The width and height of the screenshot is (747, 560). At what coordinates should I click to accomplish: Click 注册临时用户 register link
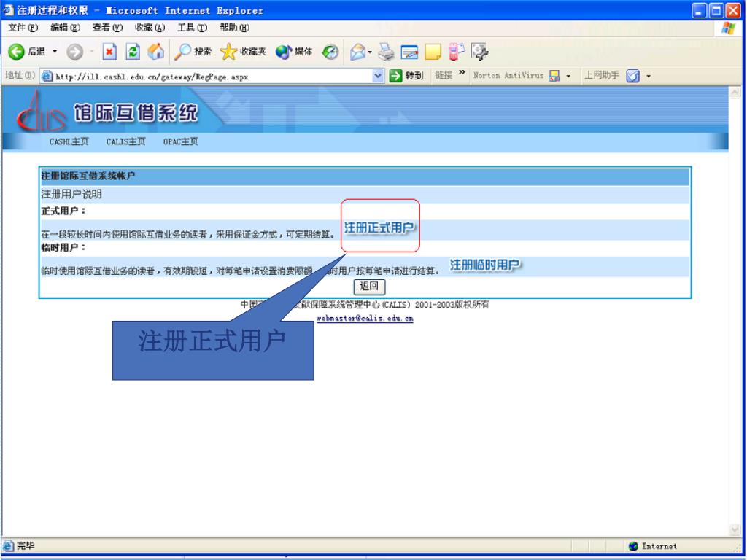coord(485,265)
